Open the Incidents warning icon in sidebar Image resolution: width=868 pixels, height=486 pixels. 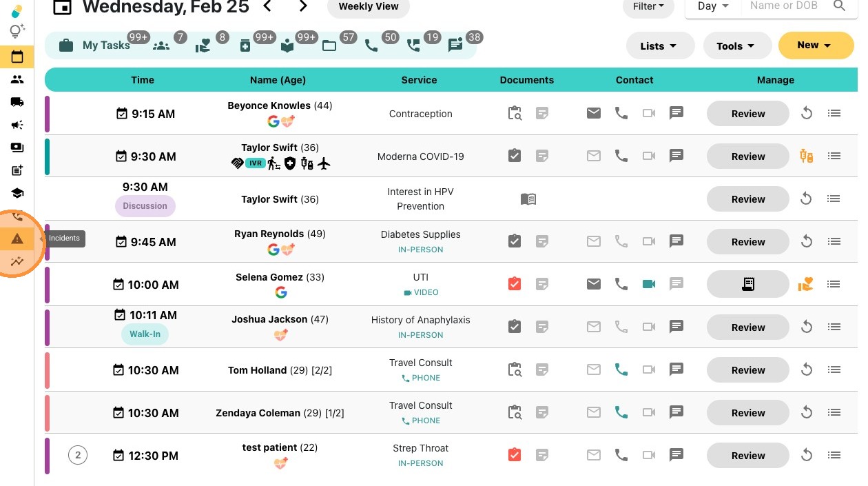[17, 239]
